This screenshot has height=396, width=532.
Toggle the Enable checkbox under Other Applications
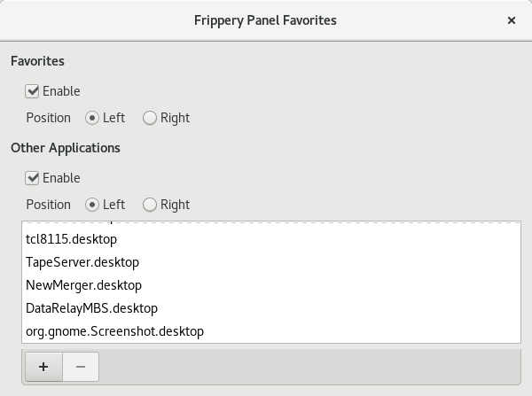(x=33, y=178)
